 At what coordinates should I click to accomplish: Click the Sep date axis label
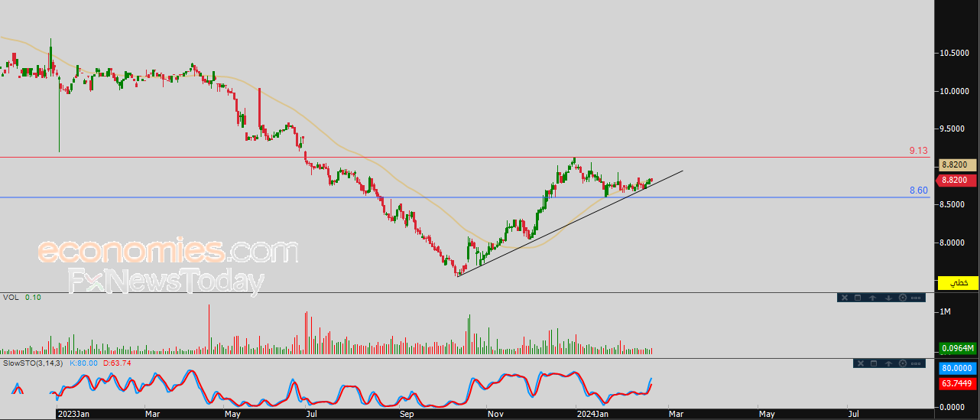pos(406,414)
